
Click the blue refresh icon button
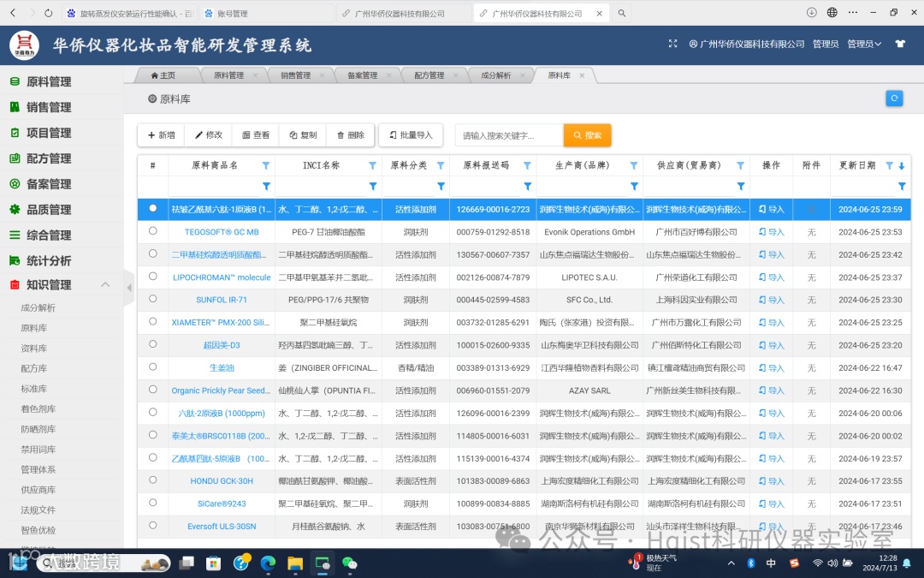click(x=894, y=98)
